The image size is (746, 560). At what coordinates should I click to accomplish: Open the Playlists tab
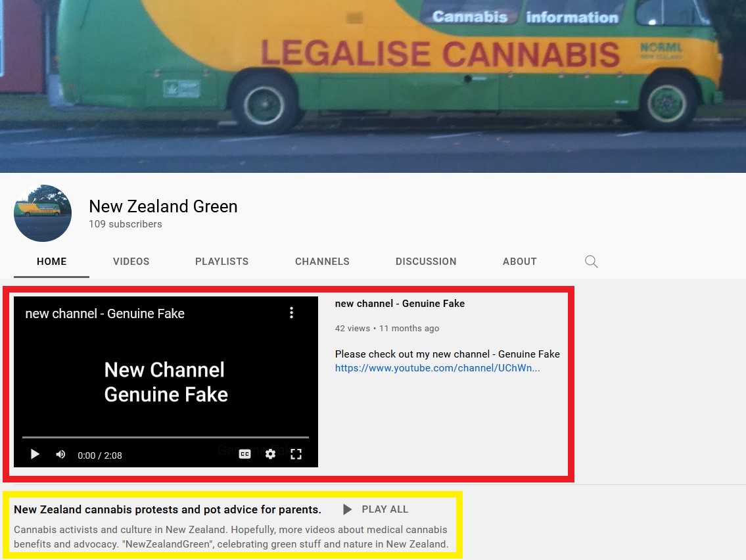click(221, 262)
